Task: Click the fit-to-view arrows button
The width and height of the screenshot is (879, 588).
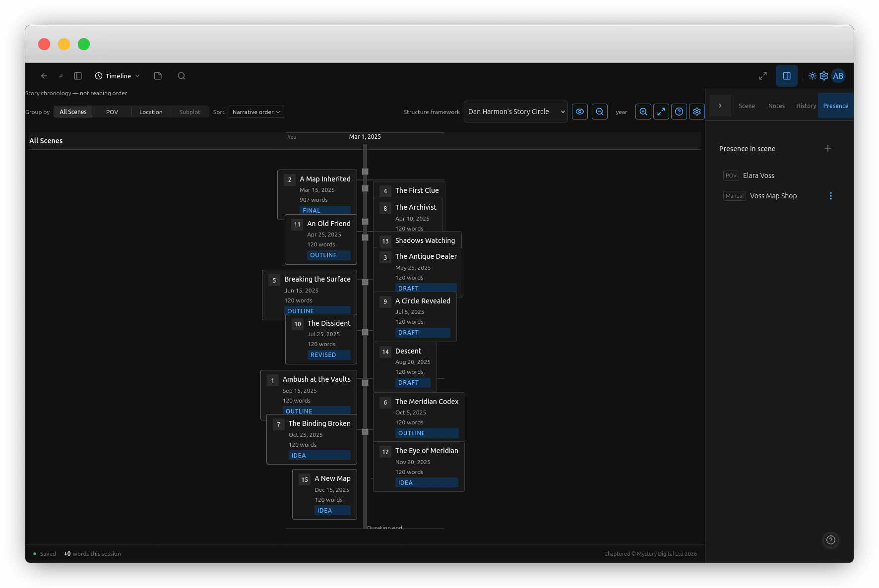Action: pos(661,112)
